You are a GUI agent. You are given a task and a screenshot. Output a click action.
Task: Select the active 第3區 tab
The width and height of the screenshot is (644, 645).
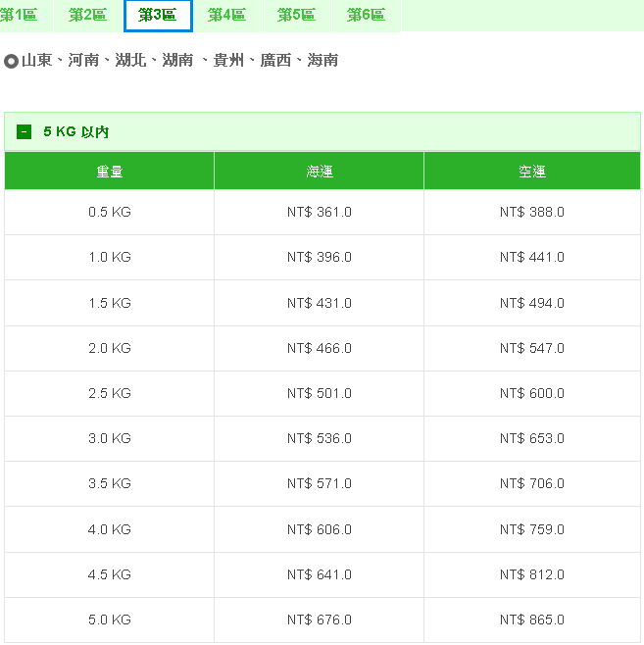coord(158,16)
